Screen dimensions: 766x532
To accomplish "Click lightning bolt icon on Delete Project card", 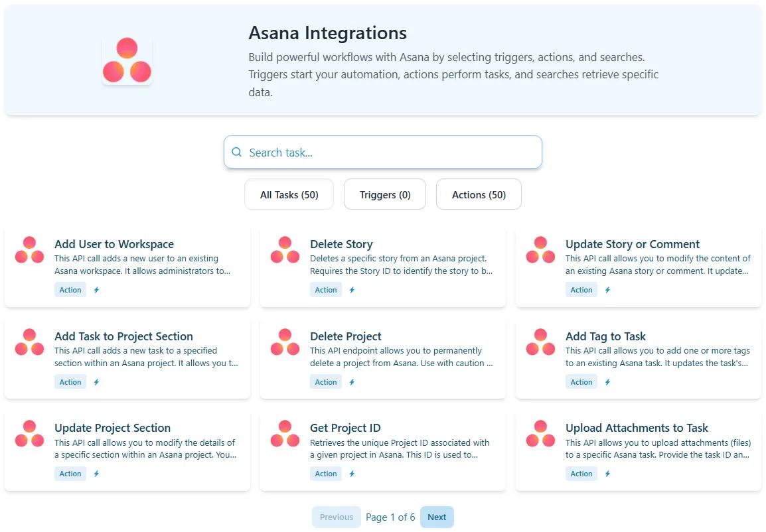I will click(352, 382).
